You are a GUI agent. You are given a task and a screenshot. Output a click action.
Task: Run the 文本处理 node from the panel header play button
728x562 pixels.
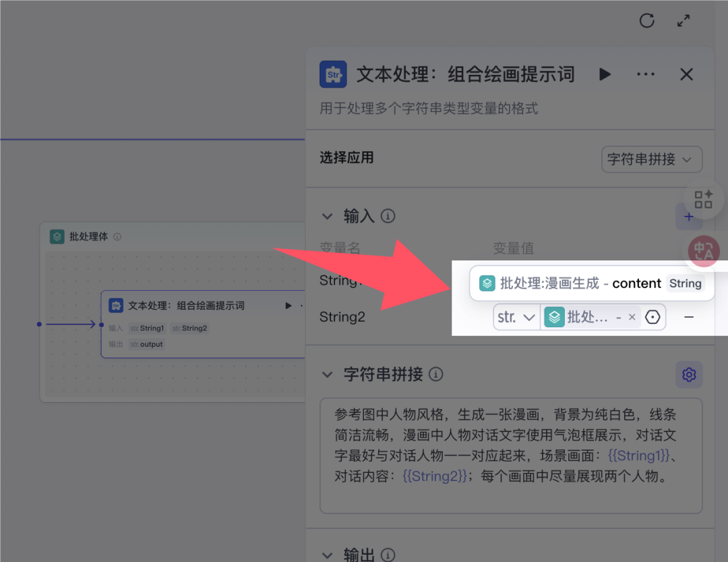(605, 74)
